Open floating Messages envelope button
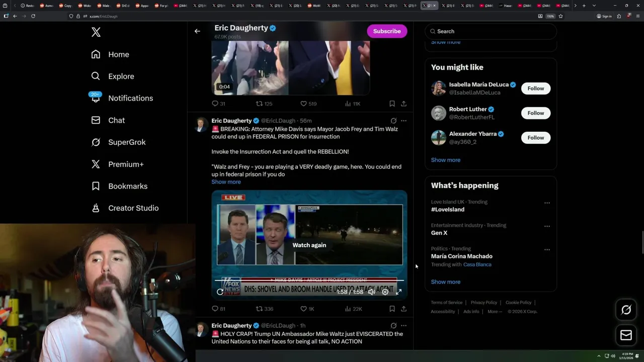Image resolution: width=644 pixels, height=362 pixels. 626,335
